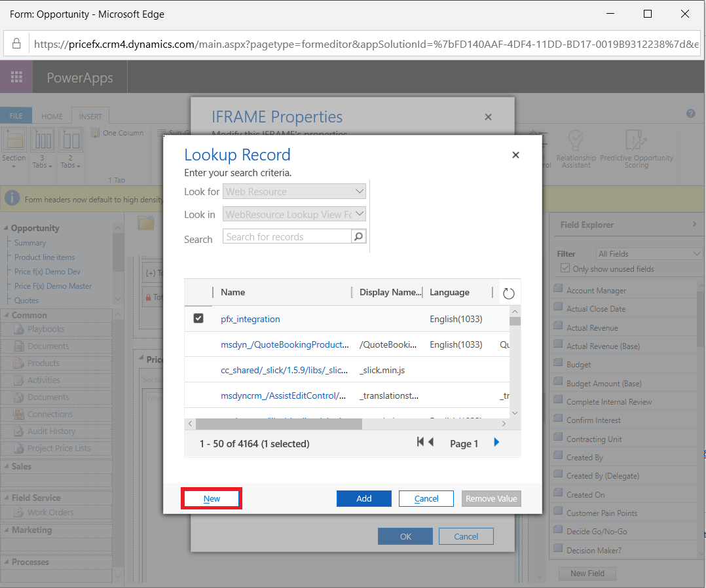Go to next page of records
706x588 pixels.
click(x=496, y=443)
